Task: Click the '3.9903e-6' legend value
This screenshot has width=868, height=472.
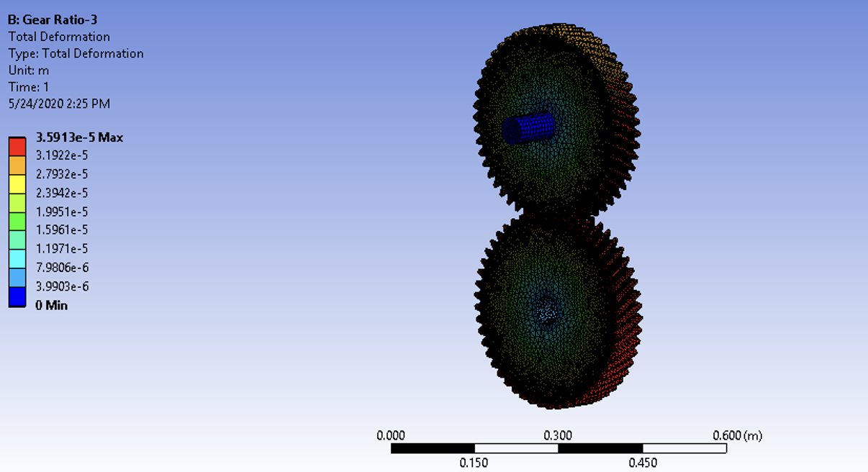Action: pos(63,286)
